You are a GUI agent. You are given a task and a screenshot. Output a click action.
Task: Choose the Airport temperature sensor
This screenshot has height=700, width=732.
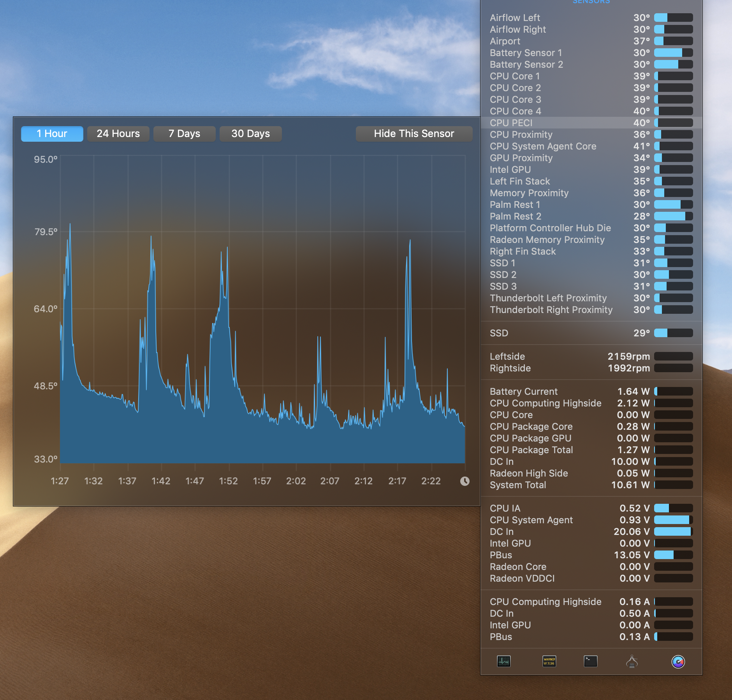point(591,41)
